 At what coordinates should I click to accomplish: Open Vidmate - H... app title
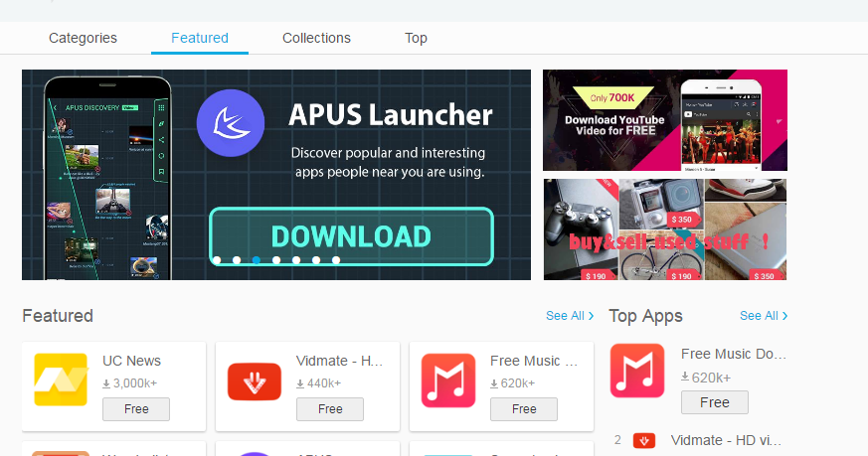[339, 361]
